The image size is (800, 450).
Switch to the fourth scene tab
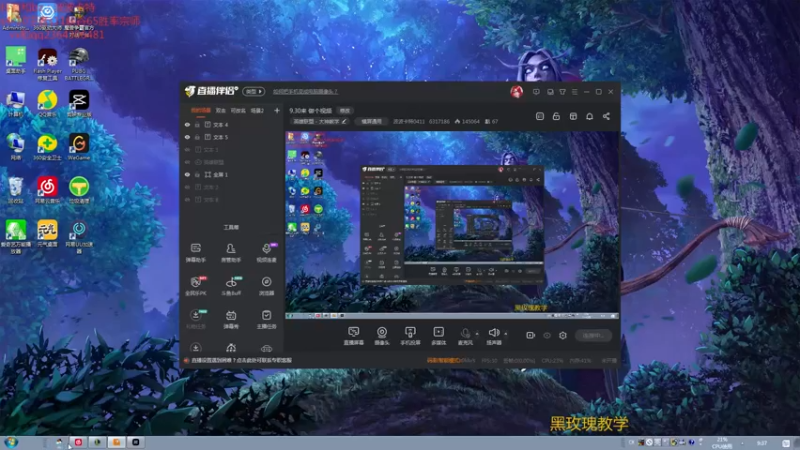coord(257,110)
